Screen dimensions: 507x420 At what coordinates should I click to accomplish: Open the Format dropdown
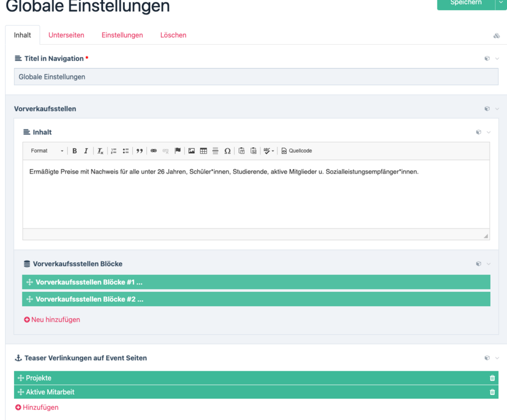(x=47, y=151)
